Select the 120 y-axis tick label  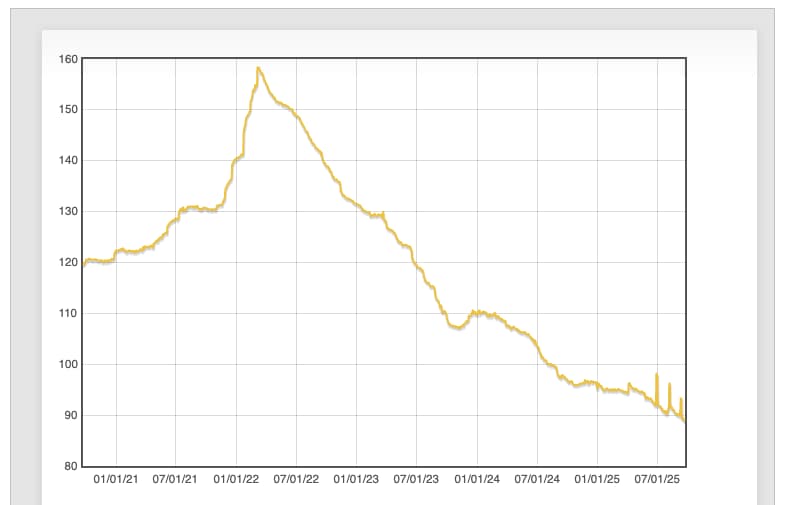tap(67, 263)
